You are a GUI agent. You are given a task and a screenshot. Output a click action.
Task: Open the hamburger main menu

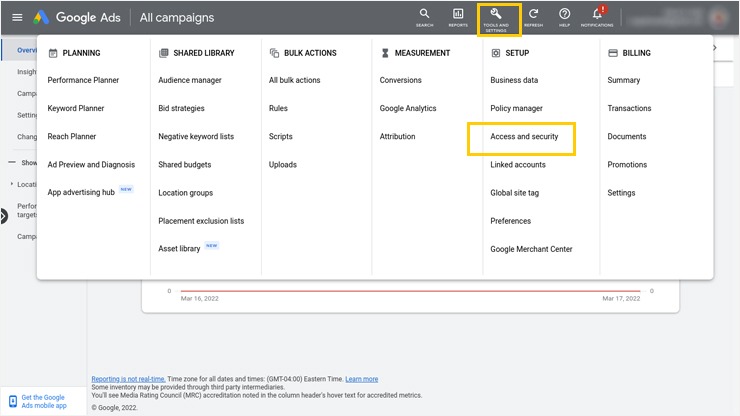pyautogui.click(x=17, y=17)
